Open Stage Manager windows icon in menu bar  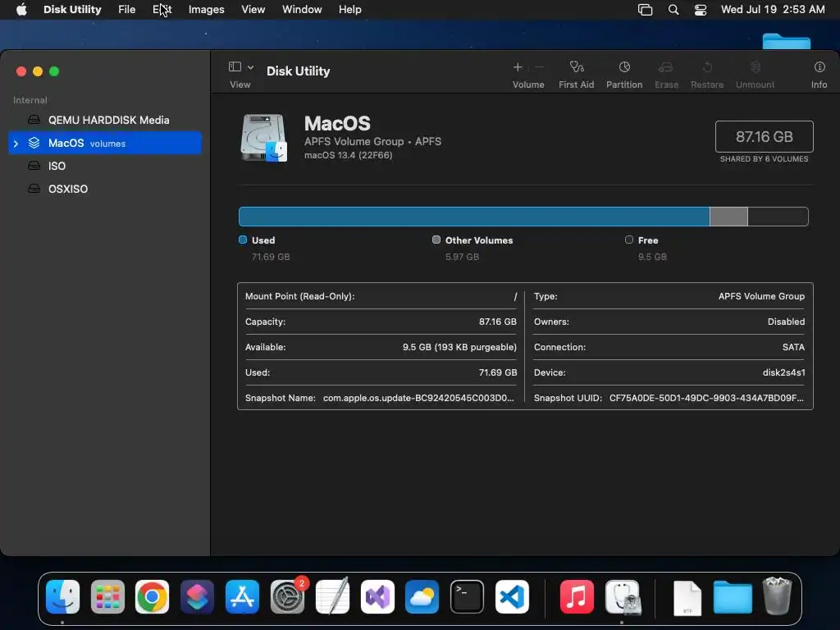point(645,10)
